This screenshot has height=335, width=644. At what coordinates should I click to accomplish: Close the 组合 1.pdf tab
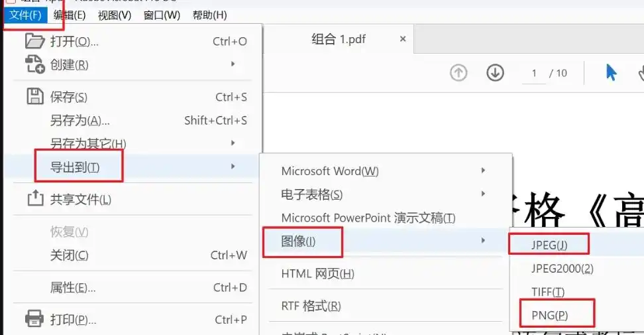click(403, 39)
